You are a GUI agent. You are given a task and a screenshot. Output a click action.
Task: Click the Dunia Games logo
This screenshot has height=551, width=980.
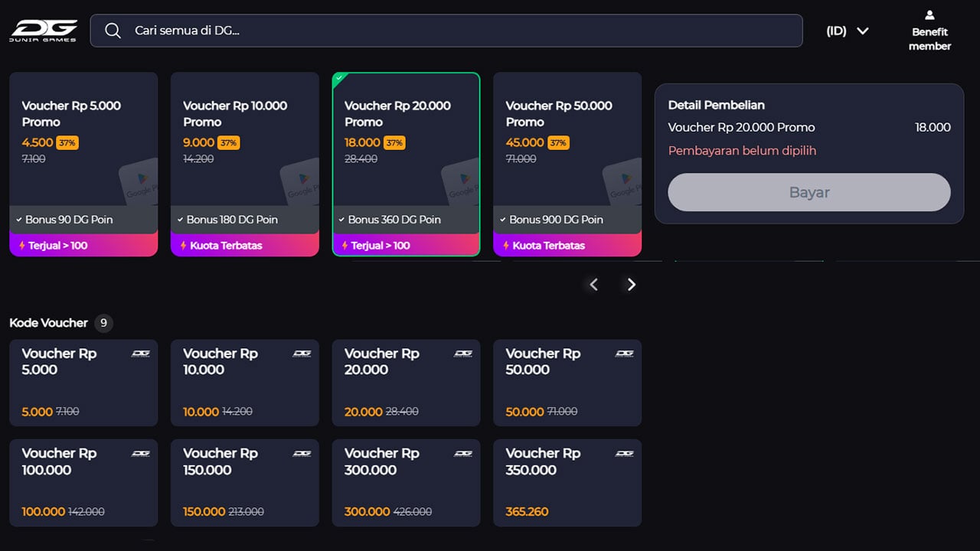(44, 31)
